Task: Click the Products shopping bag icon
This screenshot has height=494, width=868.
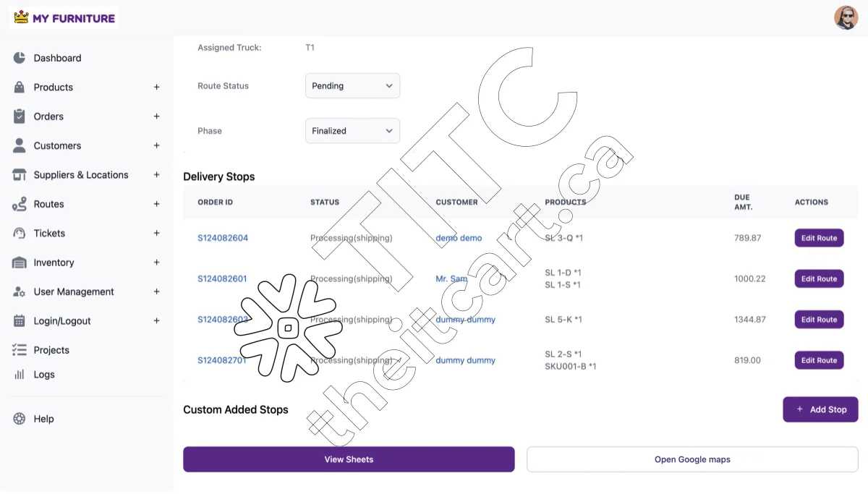Action: tap(20, 88)
